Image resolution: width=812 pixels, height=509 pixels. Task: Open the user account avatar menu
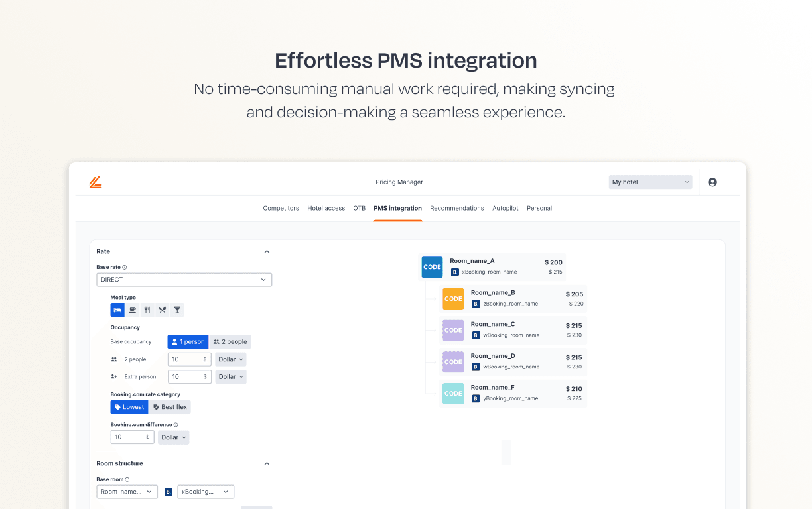point(712,182)
